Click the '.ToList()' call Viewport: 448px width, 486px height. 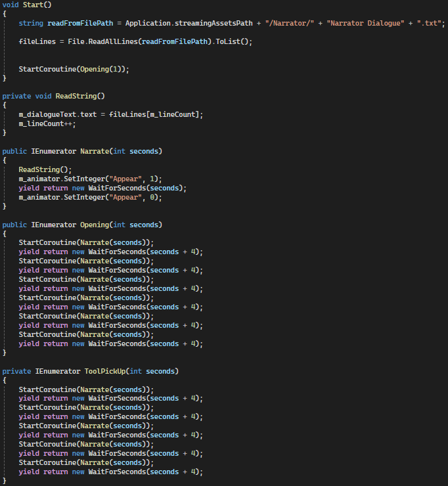click(230, 41)
